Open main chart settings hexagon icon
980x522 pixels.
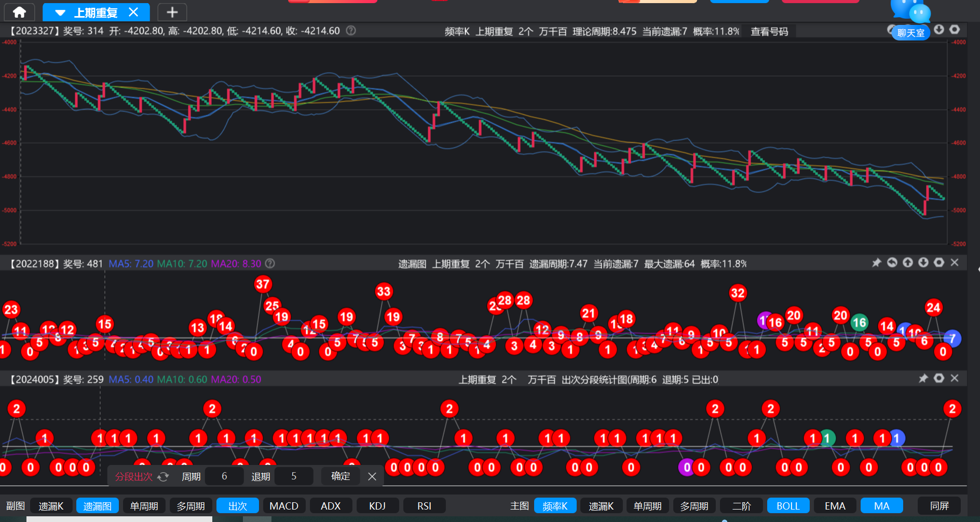(x=955, y=30)
